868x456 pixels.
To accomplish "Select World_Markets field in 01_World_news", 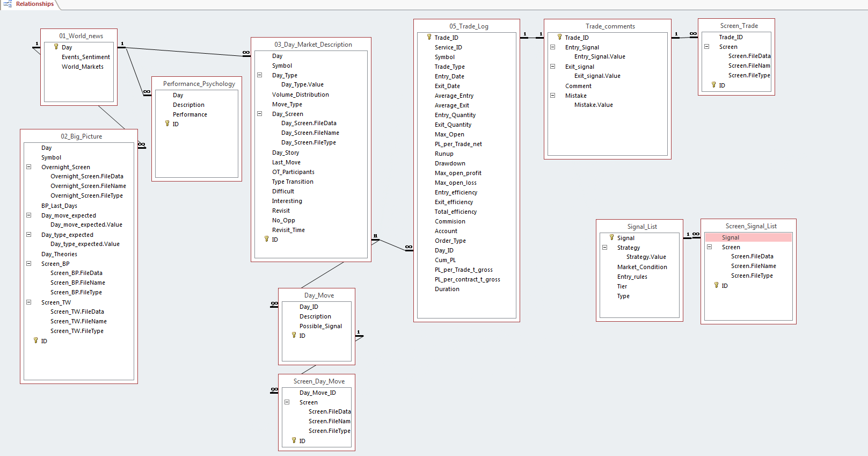I will coord(83,67).
